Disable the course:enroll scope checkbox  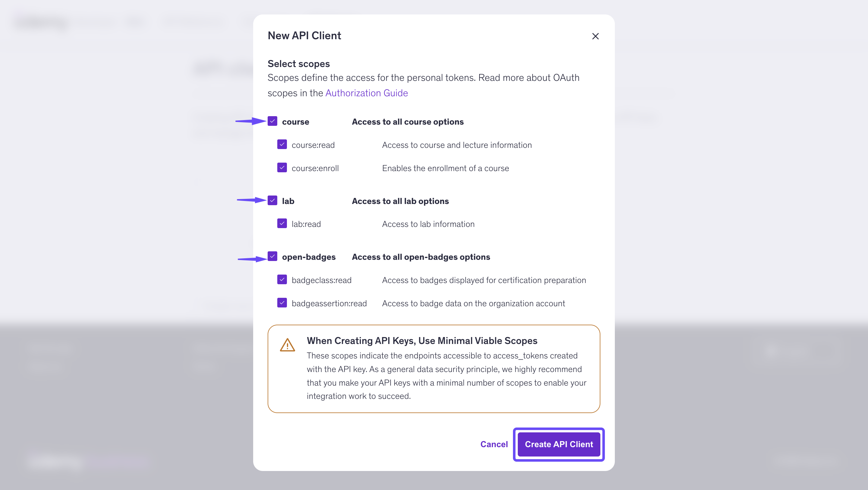coord(282,167)
